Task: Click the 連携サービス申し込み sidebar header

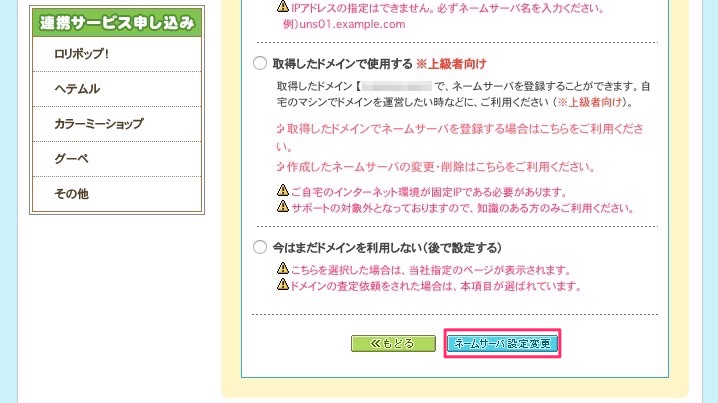Action: [117, 22]
